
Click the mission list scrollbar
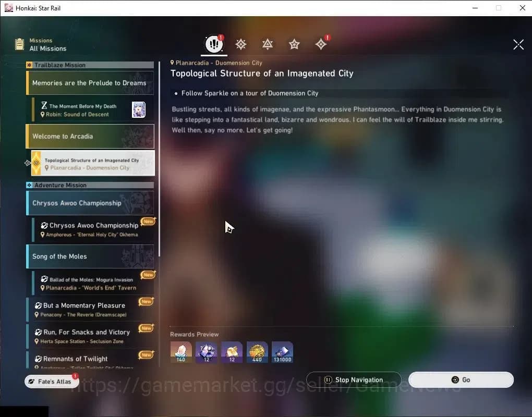point(159,160)
